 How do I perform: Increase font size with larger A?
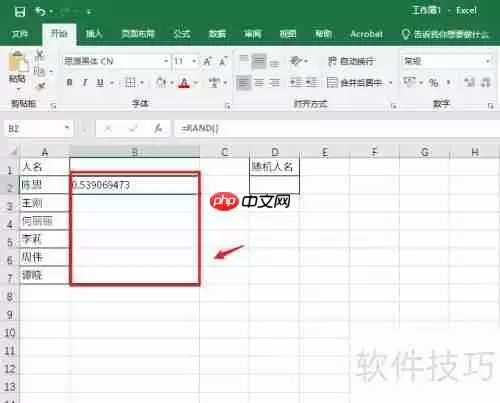(208, 61)
